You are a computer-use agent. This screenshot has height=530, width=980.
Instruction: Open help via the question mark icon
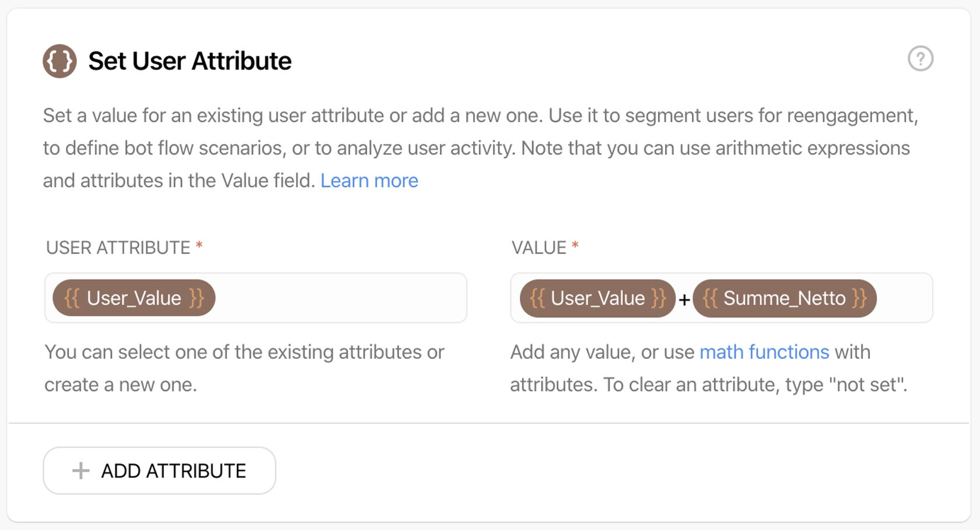pos(920,59)
